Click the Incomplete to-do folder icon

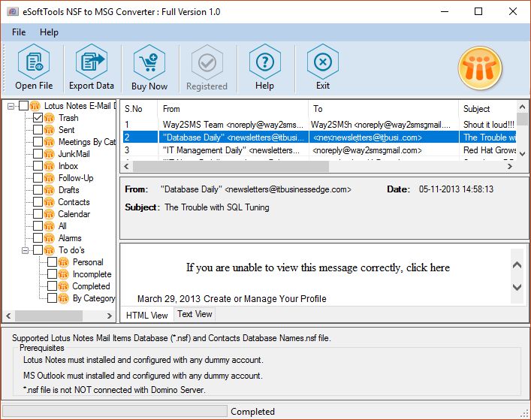point(63,274)
